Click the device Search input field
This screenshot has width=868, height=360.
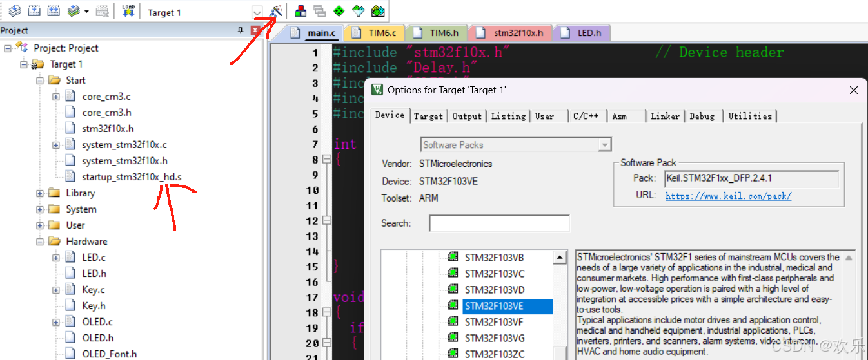pyautogui.click(x=499, y=223)
